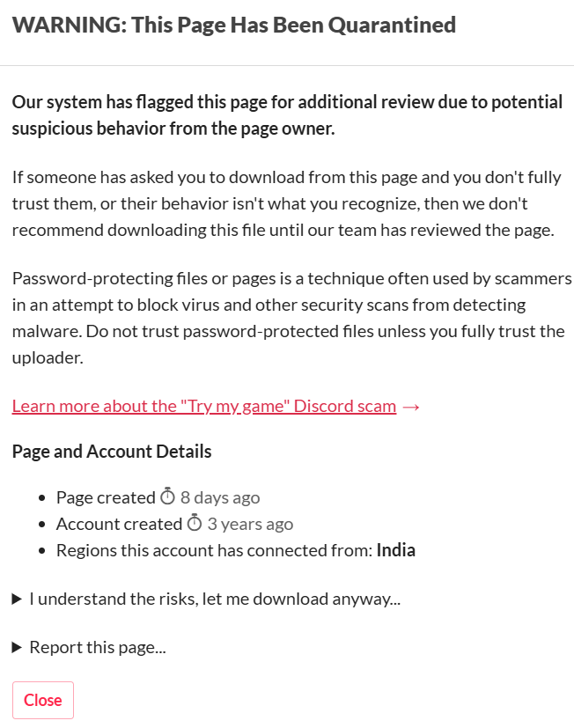Click the clock icon beside Account created
Image resolution: width=574 pixels, height=728 pixels.
tap(195, 523)
